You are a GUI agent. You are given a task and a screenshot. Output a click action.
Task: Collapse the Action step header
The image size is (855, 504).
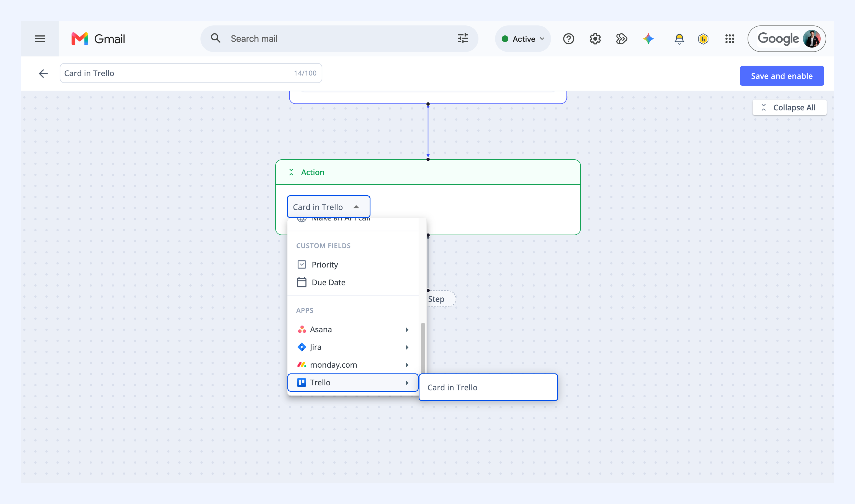coord(291,173)
